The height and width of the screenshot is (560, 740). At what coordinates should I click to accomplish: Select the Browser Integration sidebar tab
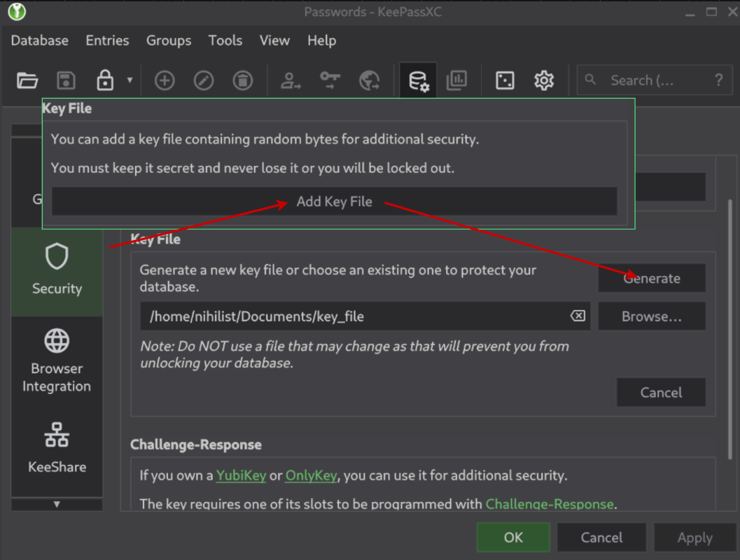57,358
